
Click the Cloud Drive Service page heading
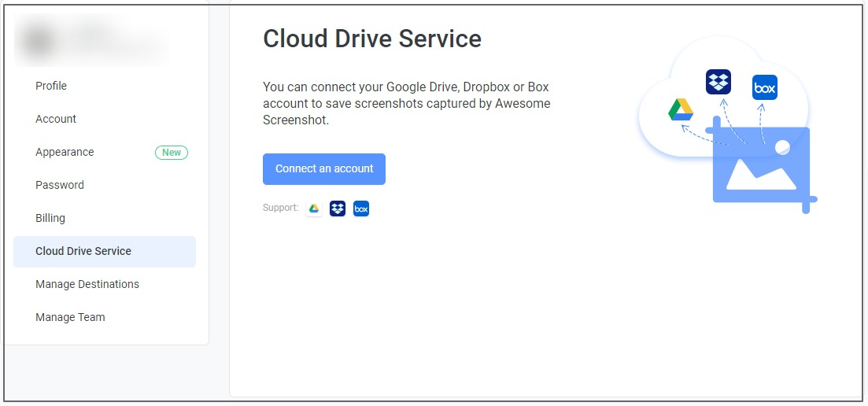tap(372, 39)
